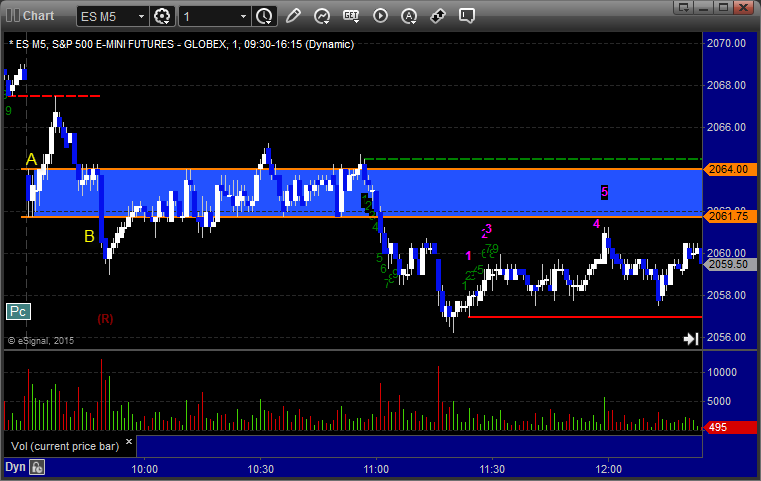Click the bar replay play icon
This screenshot has width=761, height=481.
(380, 16)
